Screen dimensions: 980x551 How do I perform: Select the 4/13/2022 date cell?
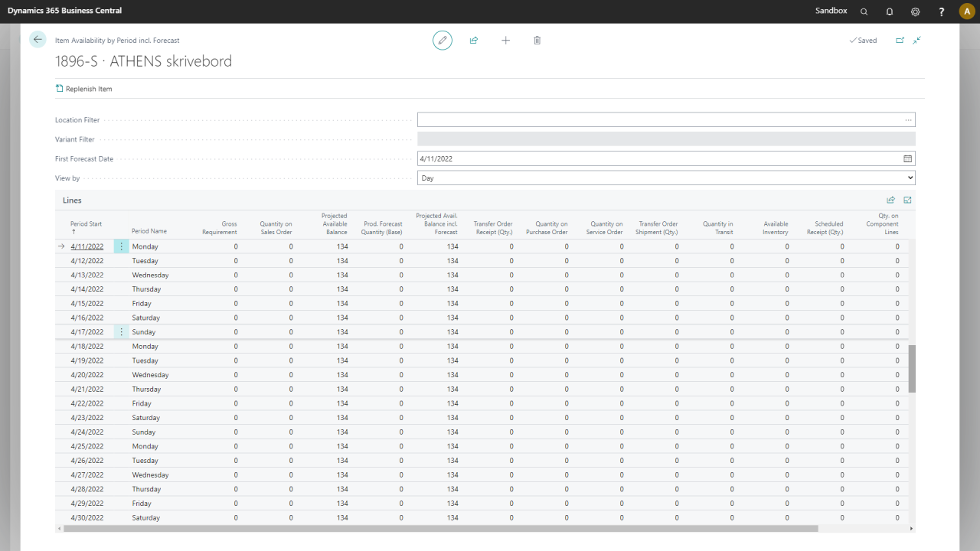pyautogui.click(x=87, y=275)
